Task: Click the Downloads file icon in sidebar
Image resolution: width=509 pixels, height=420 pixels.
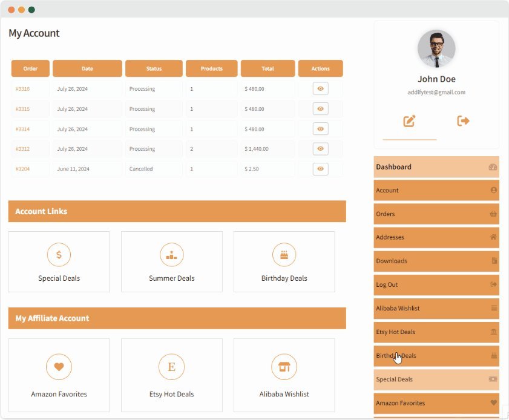Action: pyautogui.click(x=494, y=261)
